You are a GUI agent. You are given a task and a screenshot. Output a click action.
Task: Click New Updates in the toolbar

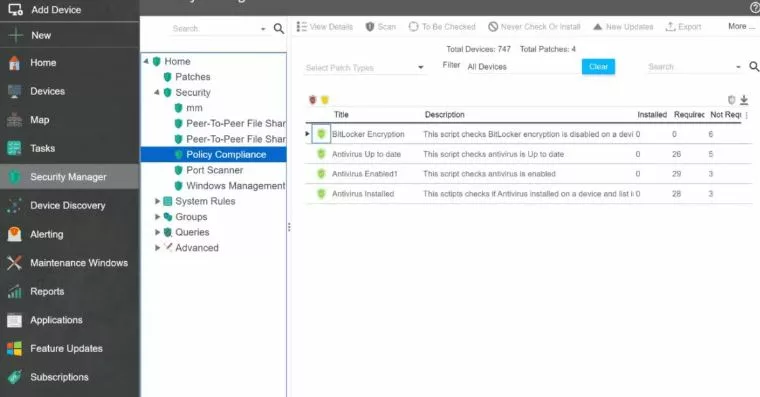coord(623,27)
